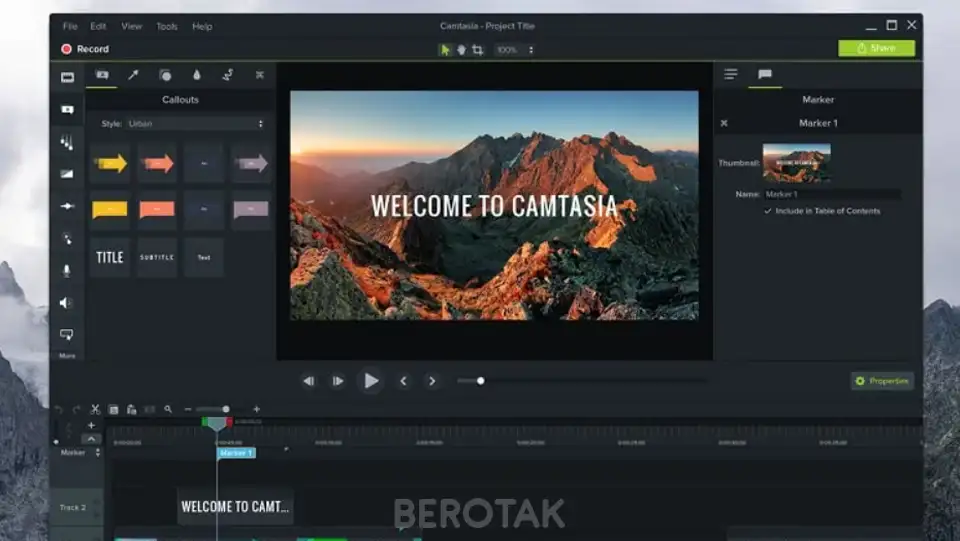
Task: Pick the gray speech bubble callout
Action: [x=251, y=210]
